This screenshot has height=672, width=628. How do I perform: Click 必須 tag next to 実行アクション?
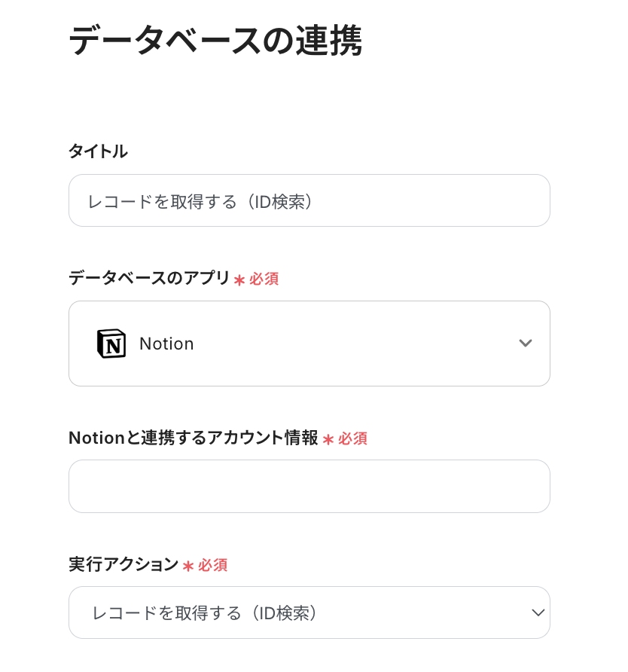point(213,565)
